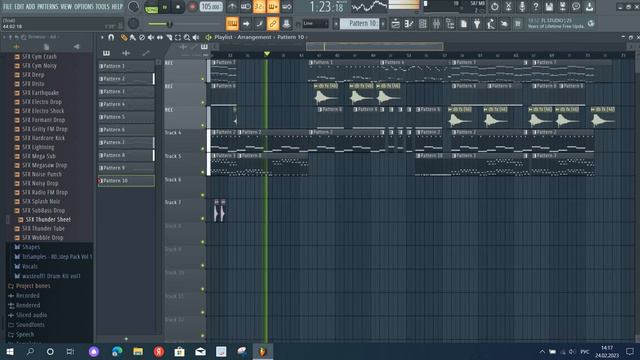Expand the Vocals folder in browser

[x=29, y=266]
